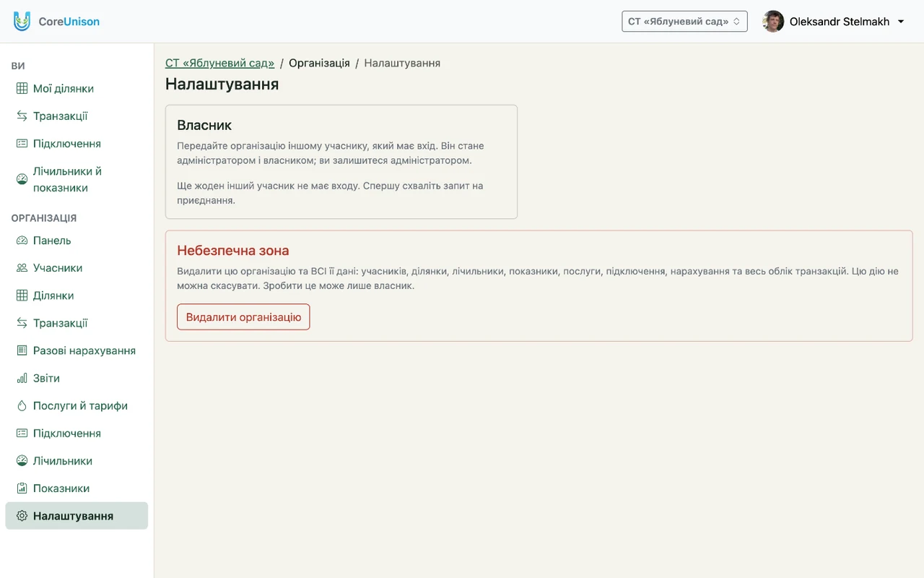Select the Панель dashboard icon
The height and width of the screenshot is (578, 924).
(22, 241)
